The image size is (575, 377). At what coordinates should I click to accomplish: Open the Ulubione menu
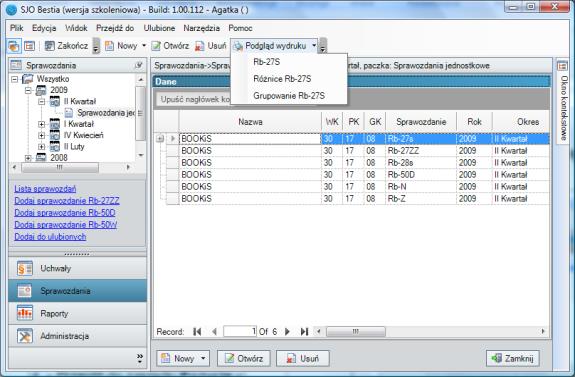159,28
